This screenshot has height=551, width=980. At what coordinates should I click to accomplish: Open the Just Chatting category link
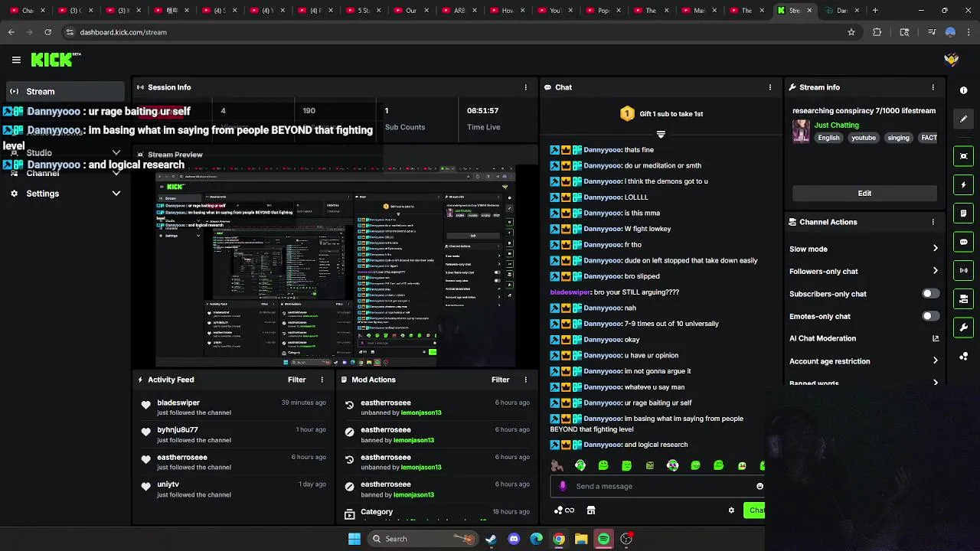click(836, 125)
